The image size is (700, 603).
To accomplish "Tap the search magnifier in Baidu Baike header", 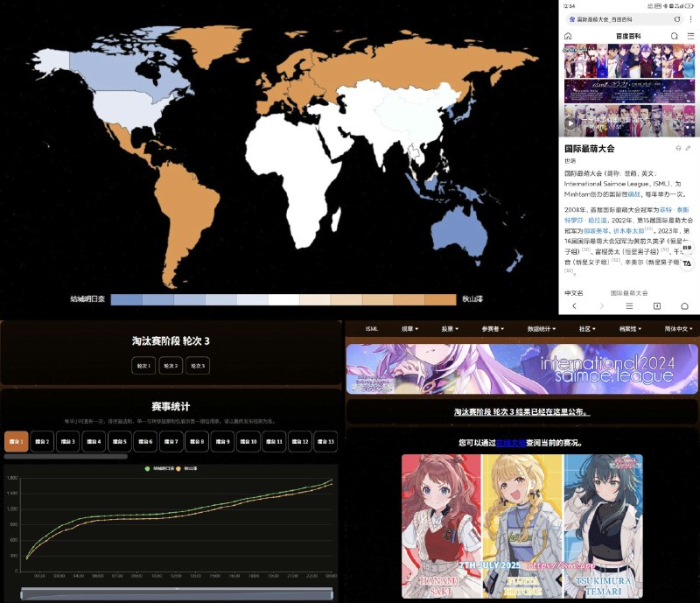I will (674, 36).
